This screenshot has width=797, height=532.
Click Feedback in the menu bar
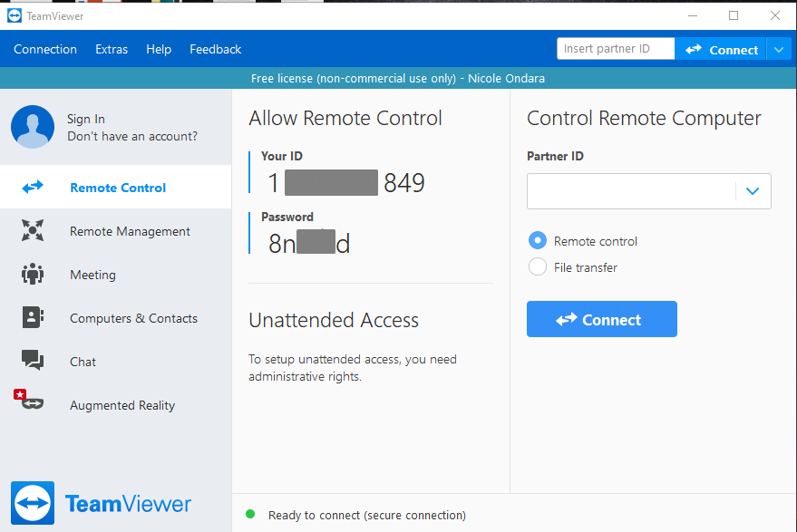point(215,49)
